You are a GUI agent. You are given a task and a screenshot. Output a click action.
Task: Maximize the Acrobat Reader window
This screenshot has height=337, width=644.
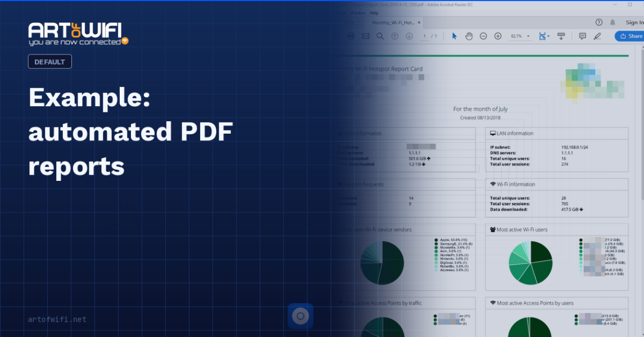[x=630, y=4]
